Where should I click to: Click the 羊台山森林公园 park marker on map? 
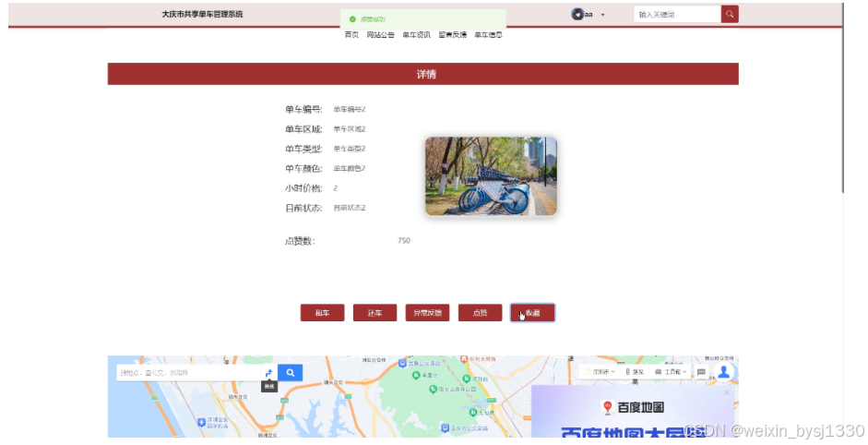coord(434,389)
